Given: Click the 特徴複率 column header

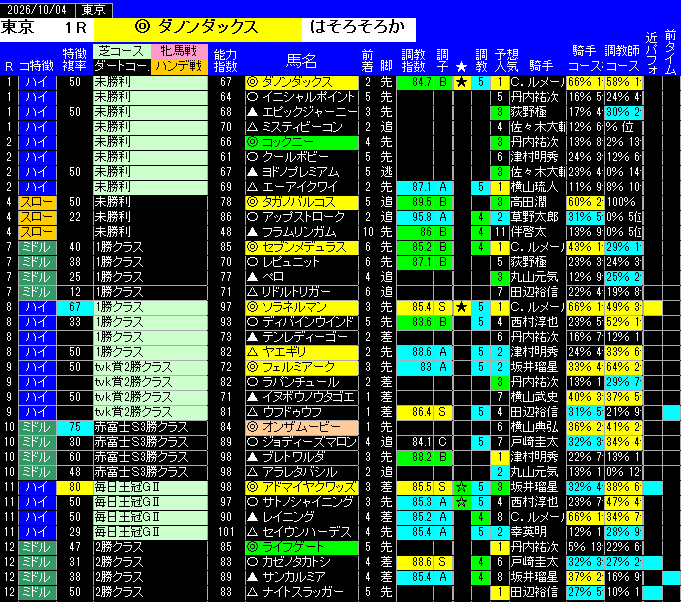Looking at the screenshot, I should (x=75, y=60).
